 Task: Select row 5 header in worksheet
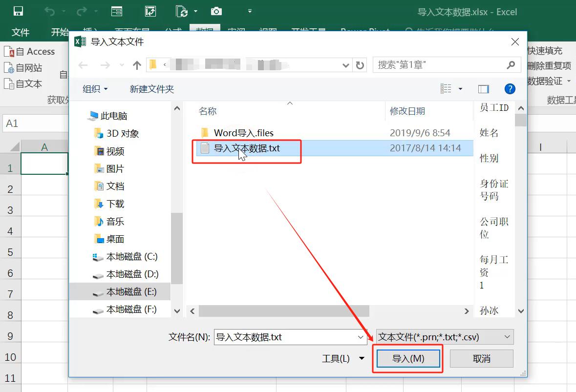pos(10,252)
